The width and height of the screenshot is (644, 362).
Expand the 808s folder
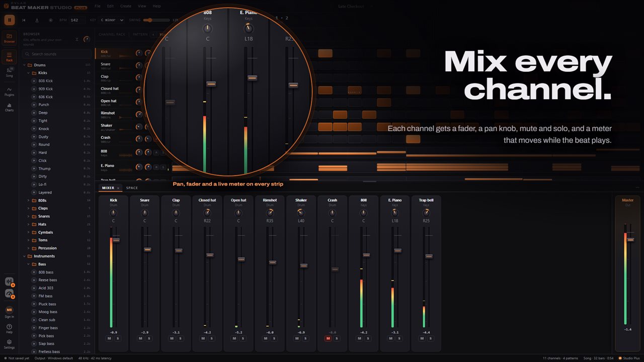28,201
